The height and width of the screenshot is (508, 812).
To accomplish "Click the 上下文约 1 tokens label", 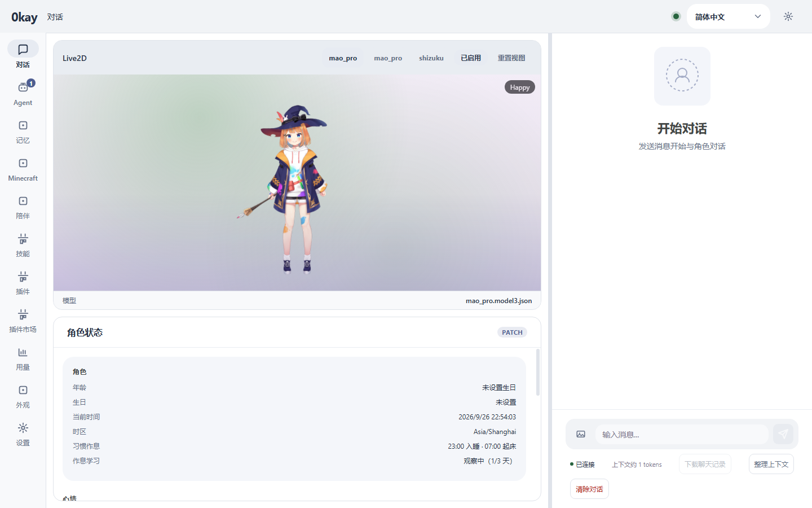I will [637, 465].
